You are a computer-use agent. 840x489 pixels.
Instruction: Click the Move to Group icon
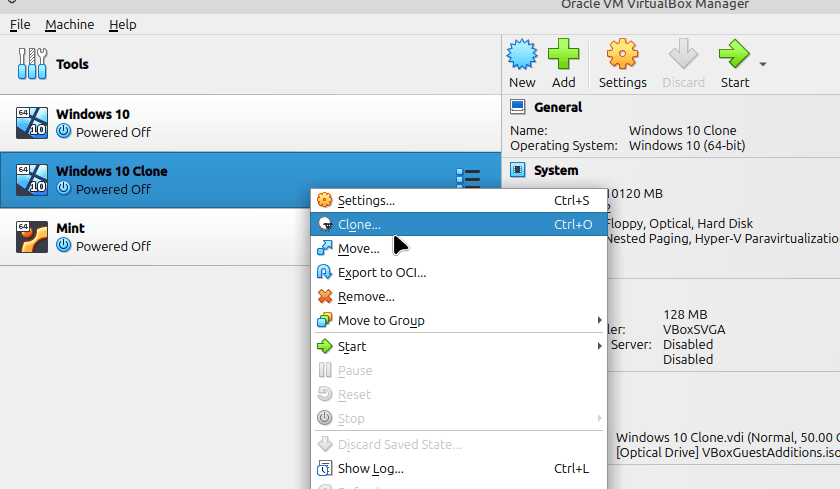click(325, 320)
